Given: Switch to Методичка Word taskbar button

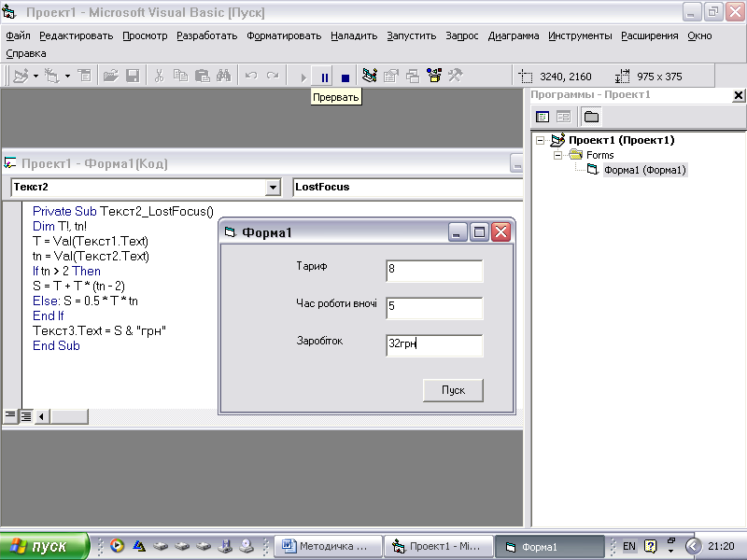Looking at the screenshot, I should click(329, 546).
